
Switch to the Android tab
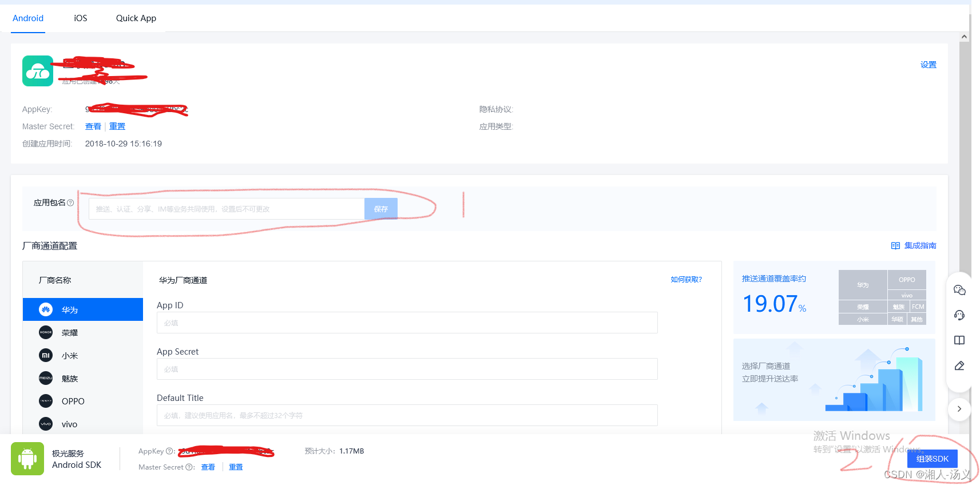[x=28, y=18]
